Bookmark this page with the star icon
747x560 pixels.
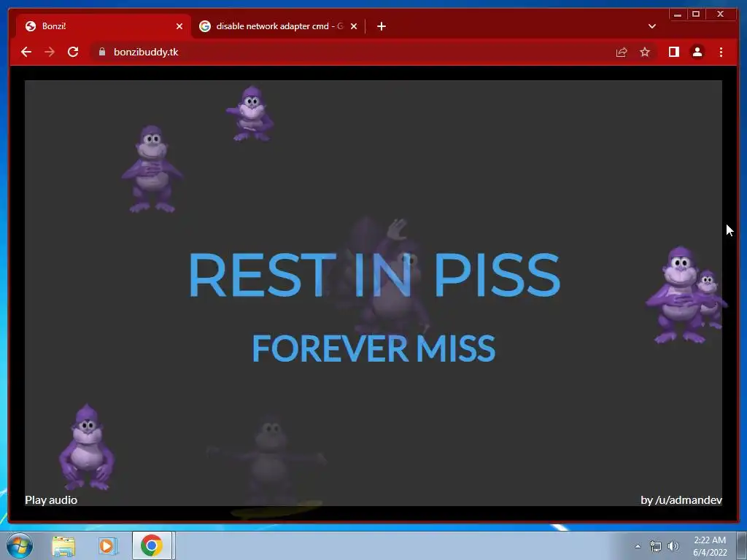point(645,52)
